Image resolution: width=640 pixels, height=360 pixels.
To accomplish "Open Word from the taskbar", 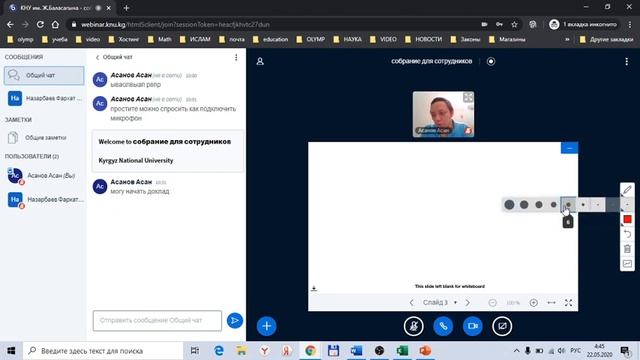I will click(x=356, y=351).
